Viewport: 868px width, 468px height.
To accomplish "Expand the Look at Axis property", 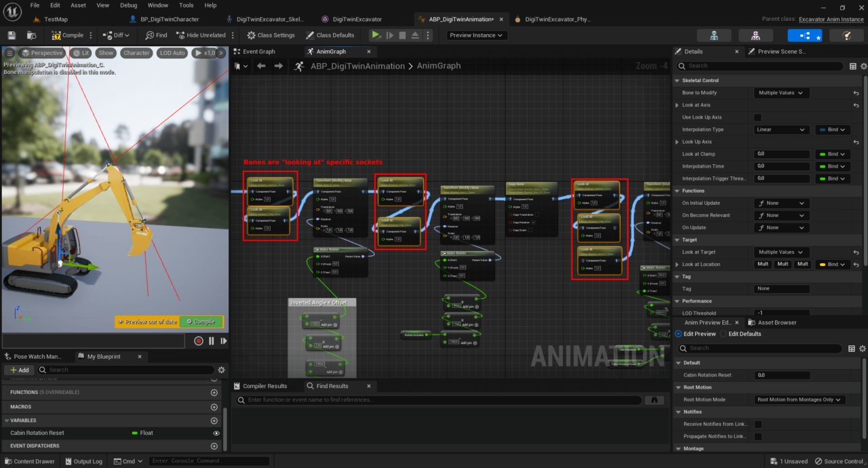I will (x=676, y=104).
